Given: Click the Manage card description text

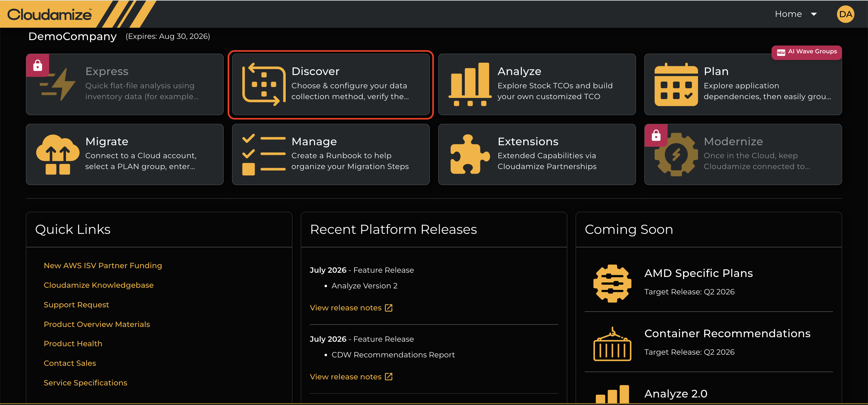Looking at the screenshot, I should 350,161.
